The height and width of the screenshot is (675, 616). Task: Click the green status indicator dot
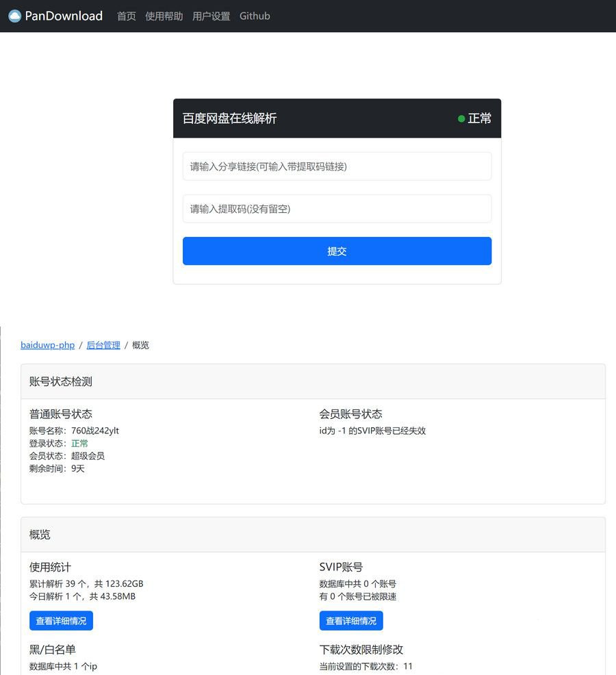(461, 118)
